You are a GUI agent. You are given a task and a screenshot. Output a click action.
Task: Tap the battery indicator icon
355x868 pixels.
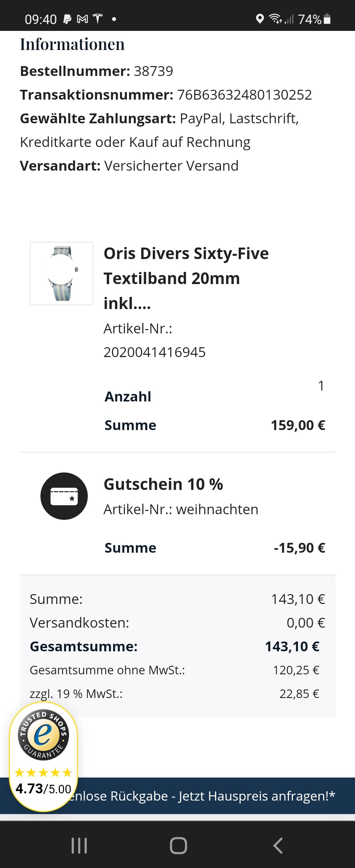327,19
